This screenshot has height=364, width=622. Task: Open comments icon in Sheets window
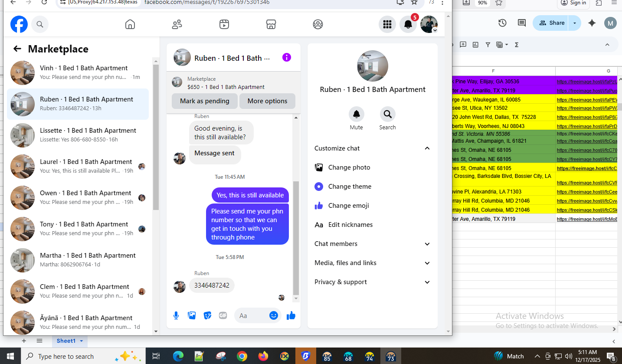point(522,23)
